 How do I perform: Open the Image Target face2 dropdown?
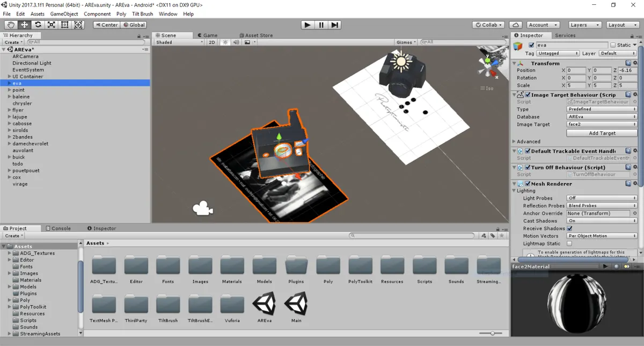pyautogui.click(x=602, y=124)
